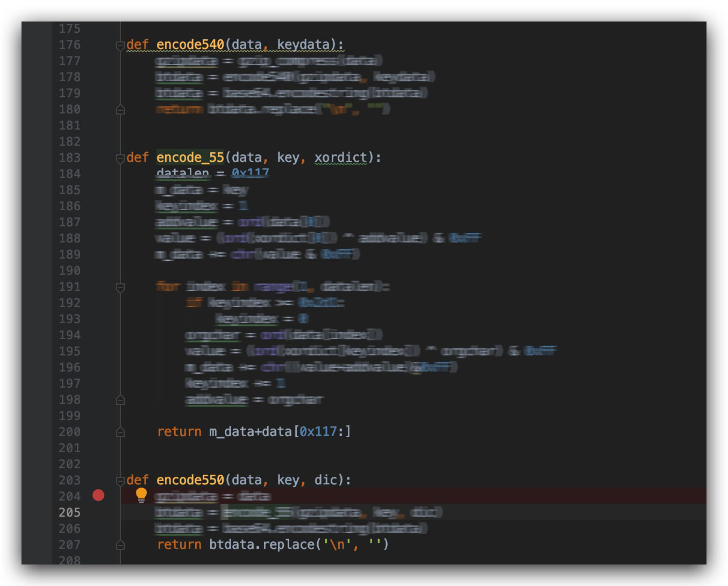Click the fold-end marker on line 200
Image resolution: width=728 pixels, height=586 pixels.
pos(120,432)
